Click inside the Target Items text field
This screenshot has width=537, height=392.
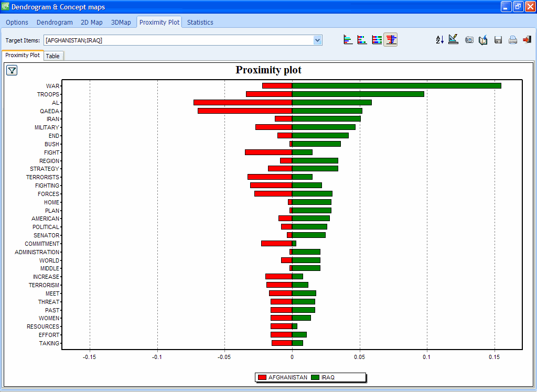coord(178,40)
